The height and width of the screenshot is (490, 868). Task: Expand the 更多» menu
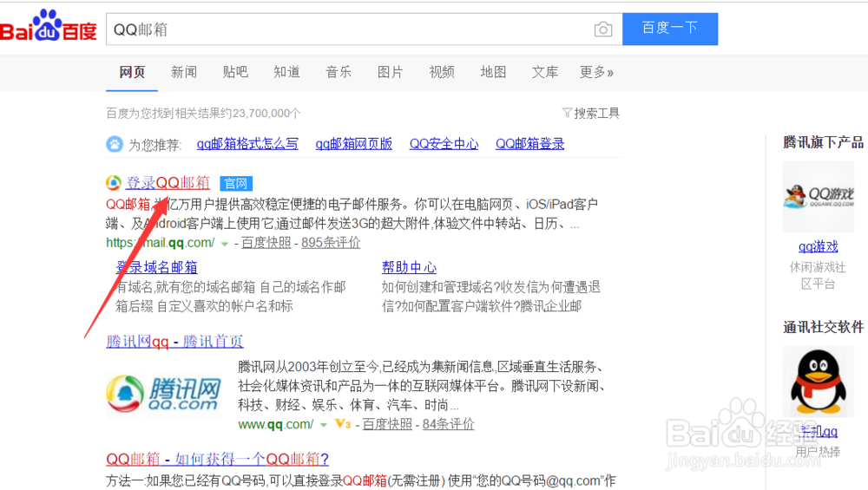596,73
